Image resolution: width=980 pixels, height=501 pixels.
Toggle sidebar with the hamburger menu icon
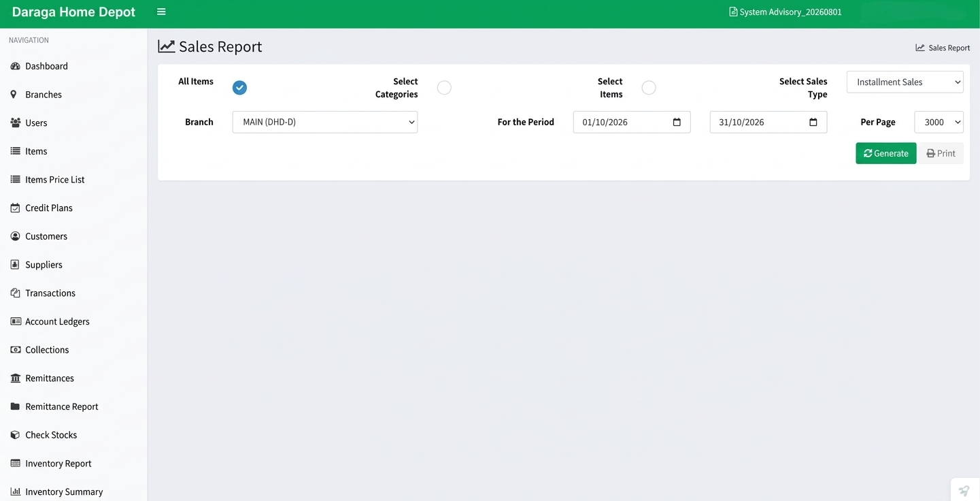point(161,12)
